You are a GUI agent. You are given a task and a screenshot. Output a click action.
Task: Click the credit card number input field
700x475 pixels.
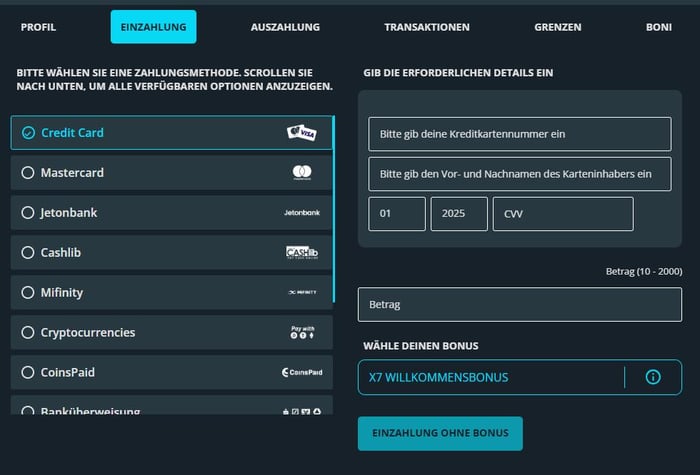tap(520, 134)
